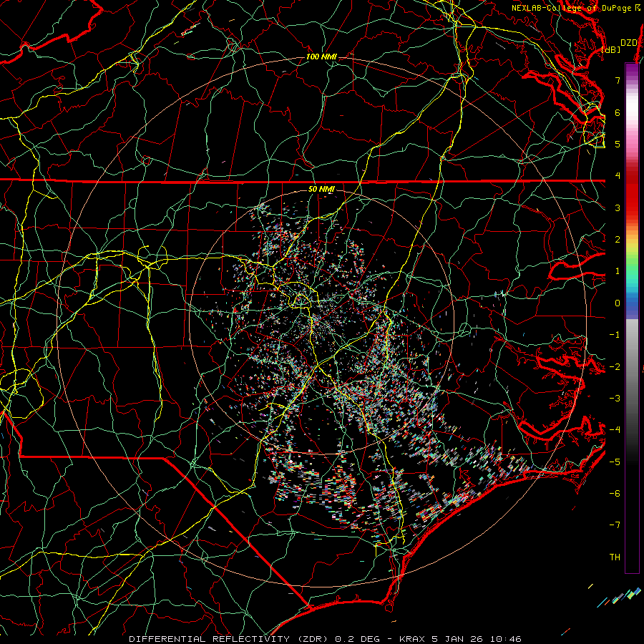Click the 0.2 DEG elevation text
The height and width of the screenshot is (644, 644).
(356, 639)
